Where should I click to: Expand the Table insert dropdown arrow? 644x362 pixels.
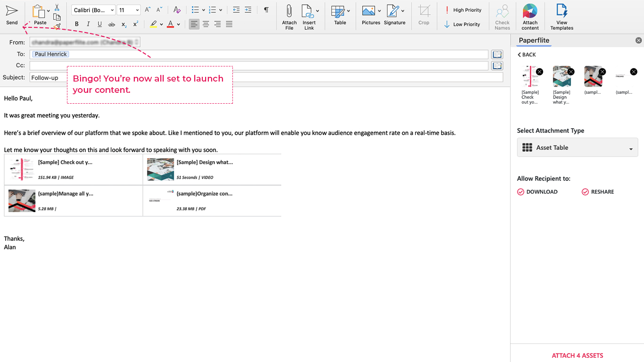tap(348, 11)
